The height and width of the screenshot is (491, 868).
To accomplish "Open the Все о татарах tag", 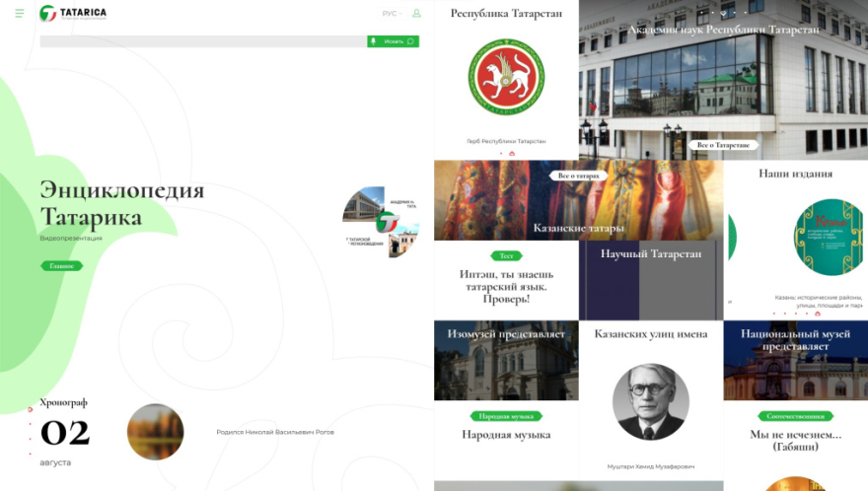I will point(579,175).
